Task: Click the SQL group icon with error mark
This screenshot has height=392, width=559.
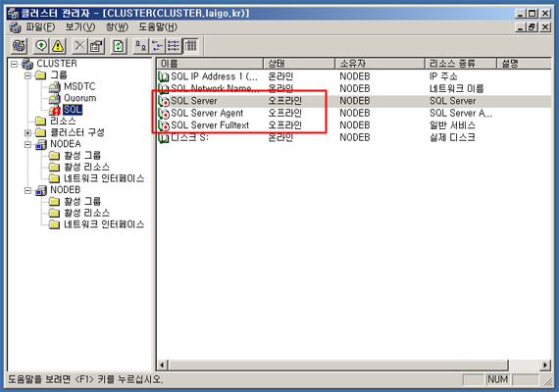Action: click(x=55, y=110)
